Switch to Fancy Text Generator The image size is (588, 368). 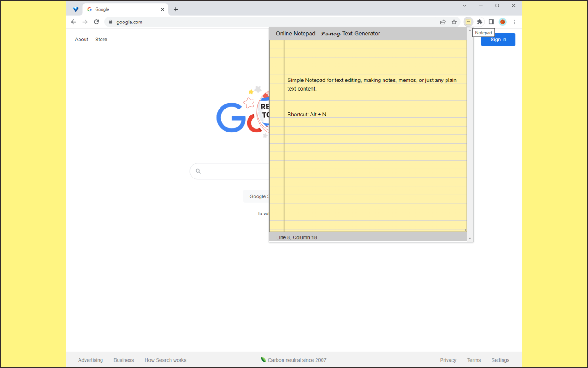[351, 33]
